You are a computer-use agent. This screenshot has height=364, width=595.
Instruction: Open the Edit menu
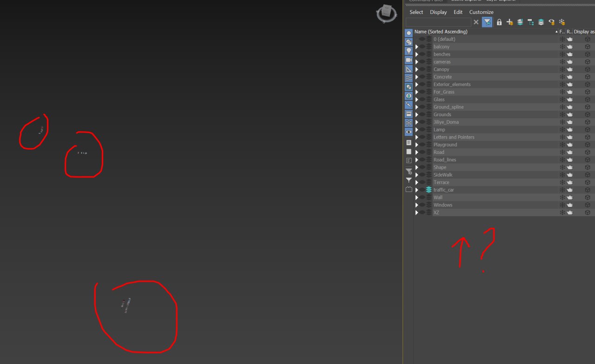point(458,12)
